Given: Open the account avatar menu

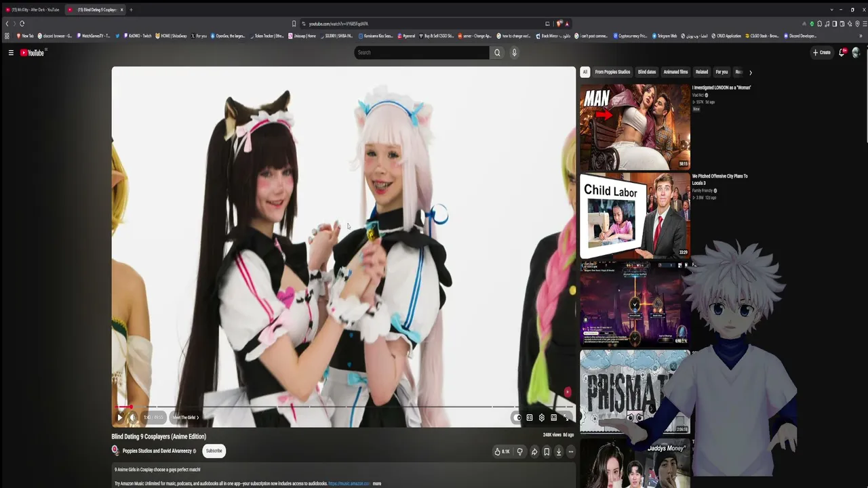Looking at the screenshot, I should [x=856, y=52].
